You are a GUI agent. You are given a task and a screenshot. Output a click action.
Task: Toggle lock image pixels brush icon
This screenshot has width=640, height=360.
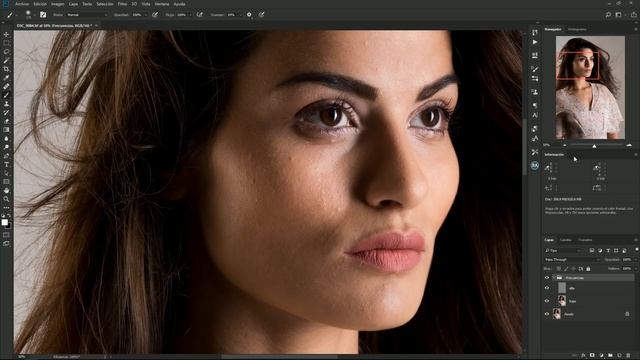[x=566, y=269]
